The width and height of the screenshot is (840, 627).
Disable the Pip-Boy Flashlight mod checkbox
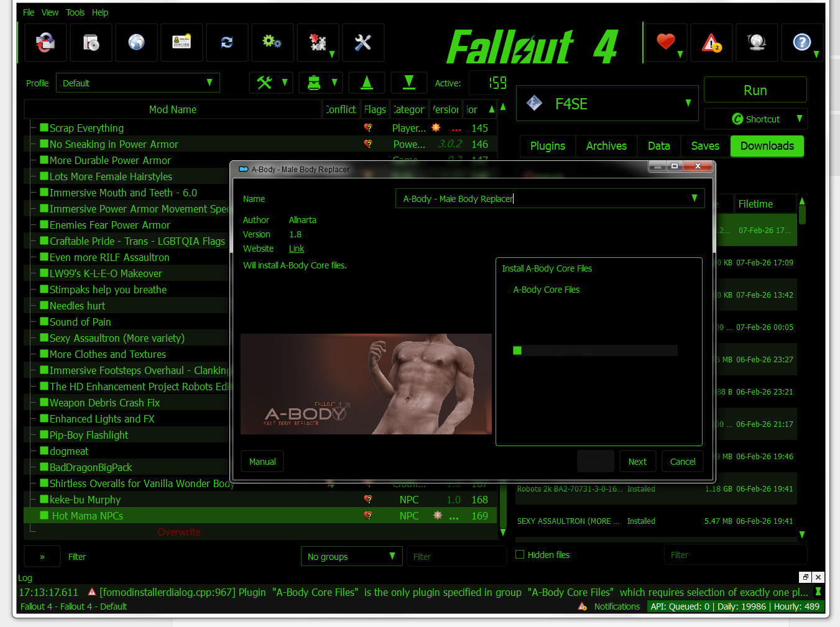44,434
